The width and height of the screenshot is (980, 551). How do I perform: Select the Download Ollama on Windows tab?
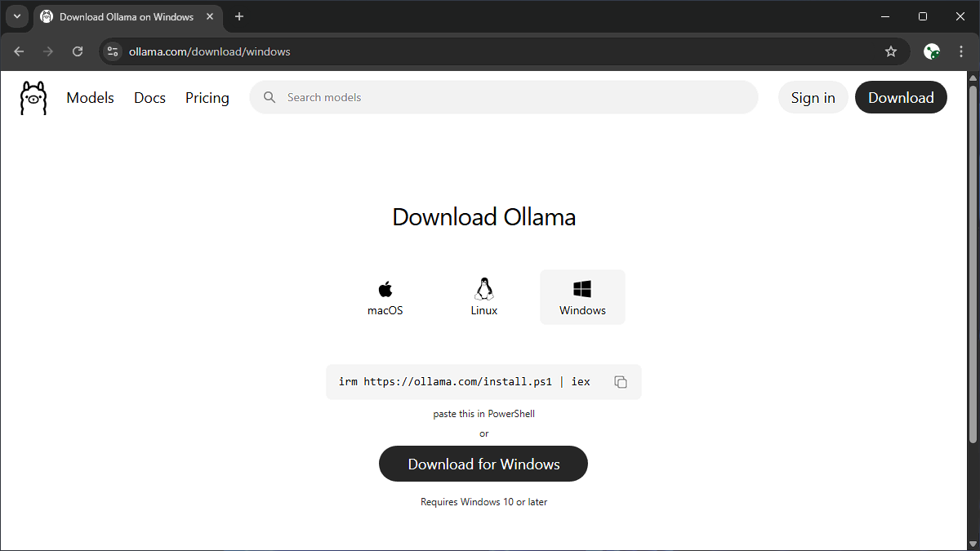(129, 16)
